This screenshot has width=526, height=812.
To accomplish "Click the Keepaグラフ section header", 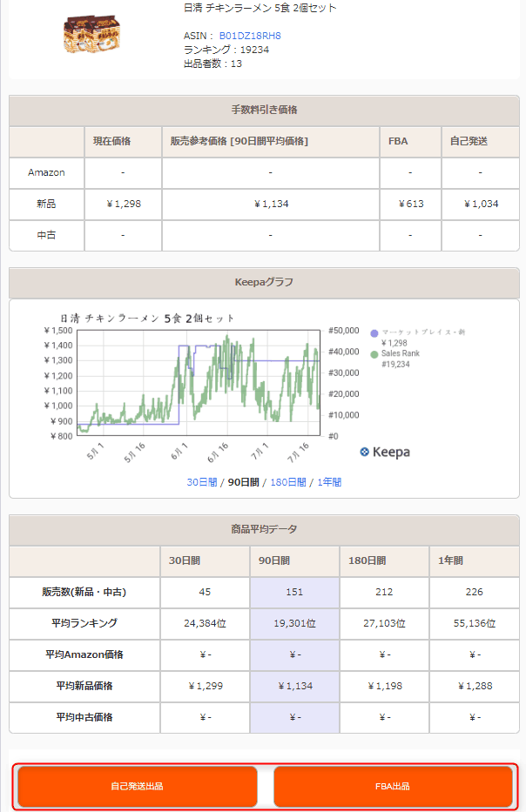I will click(x=263, y=282).
